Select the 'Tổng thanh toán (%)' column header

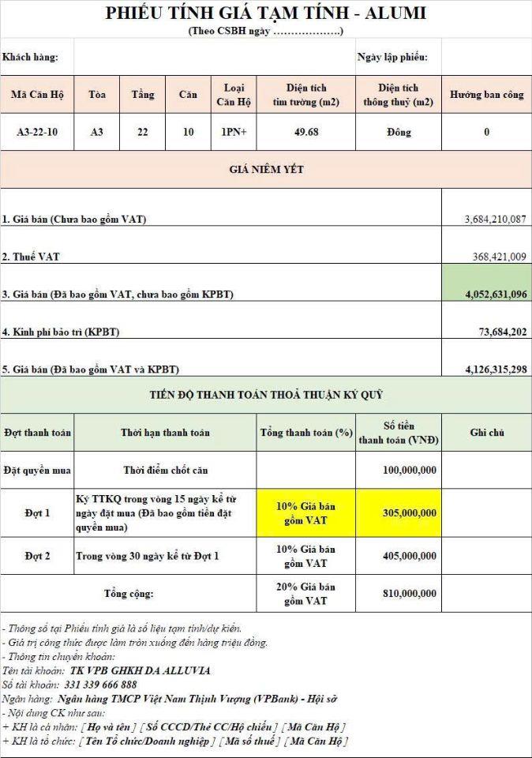pyautogui.click(x=306, y=433)
